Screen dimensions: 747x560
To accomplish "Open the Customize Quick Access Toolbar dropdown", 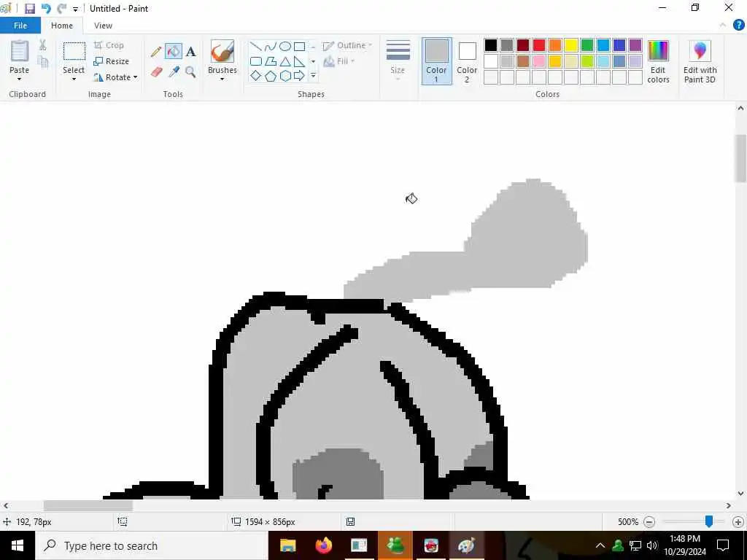I will pos(75,9).
